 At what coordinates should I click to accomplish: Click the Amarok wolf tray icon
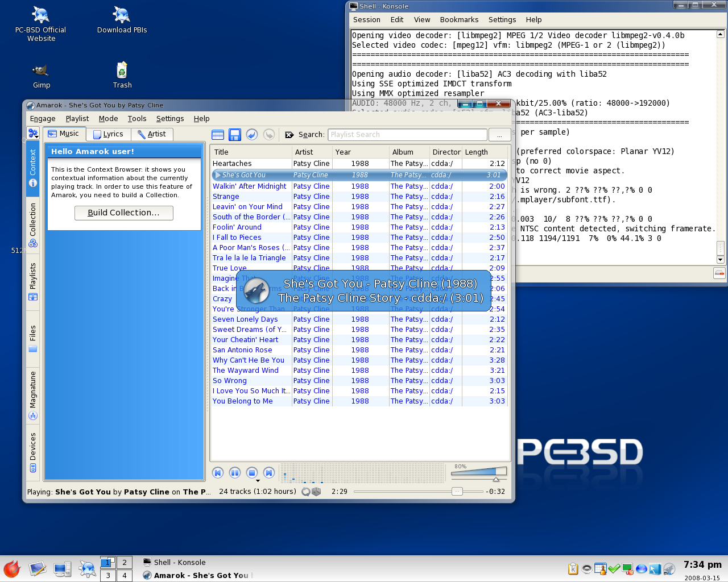669,569
